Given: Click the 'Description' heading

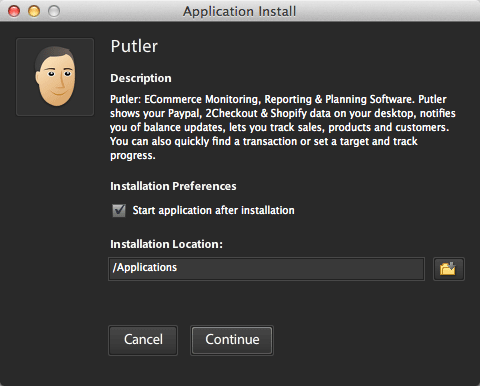Looking at the screenshot, I should (x=141, y=78).
